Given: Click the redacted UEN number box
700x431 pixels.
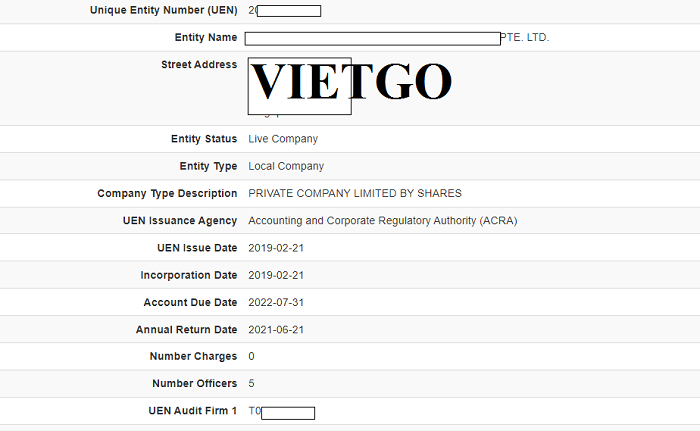Looking at the screenshot, I should click(x=289, y=11).
